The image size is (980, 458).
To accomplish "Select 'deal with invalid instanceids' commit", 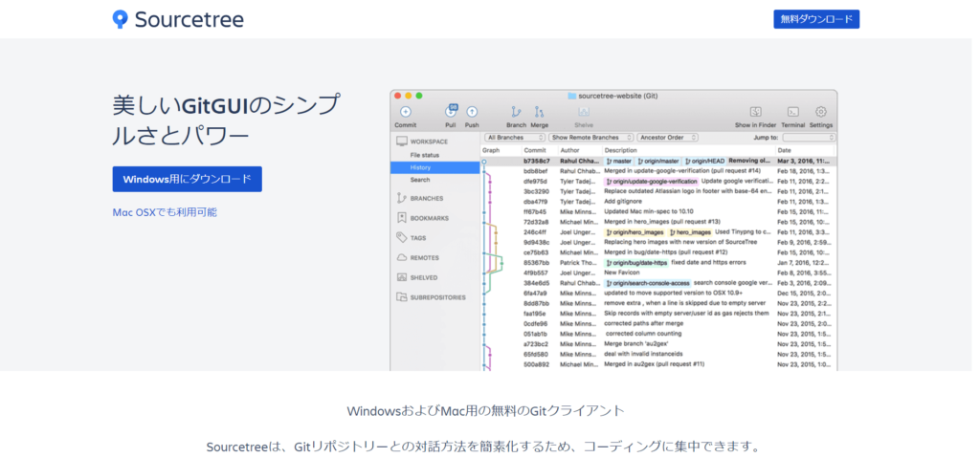I will (658, 354).
